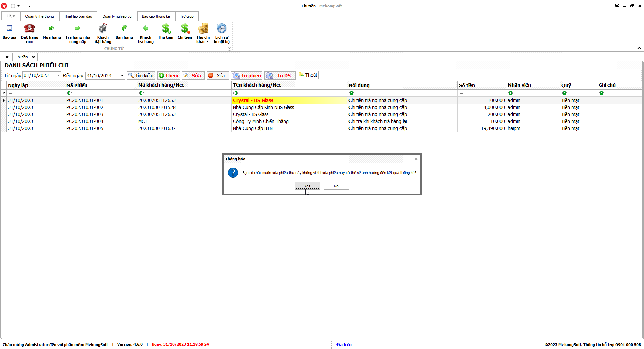The width and height of the screenshot is (644, 349).
Task: Open Trả hàng nhà cung cấp
Action: click(78, 34)
